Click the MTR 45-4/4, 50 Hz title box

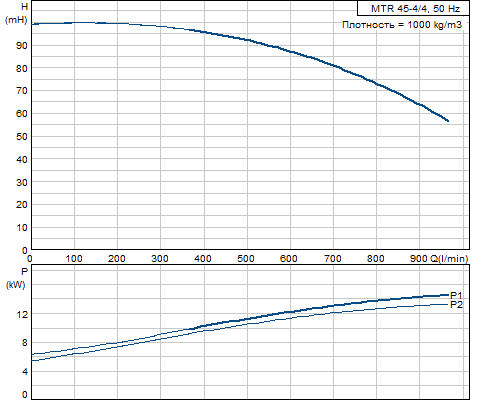[x=413, y=8]
